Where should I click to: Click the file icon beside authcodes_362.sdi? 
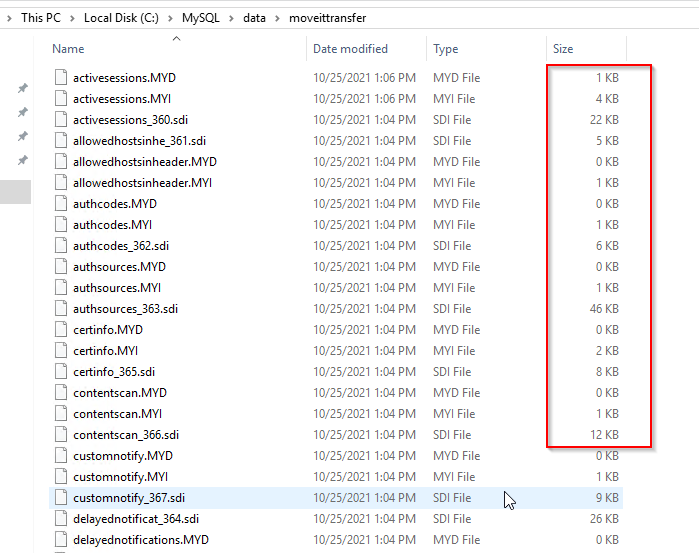click(61, 245)
